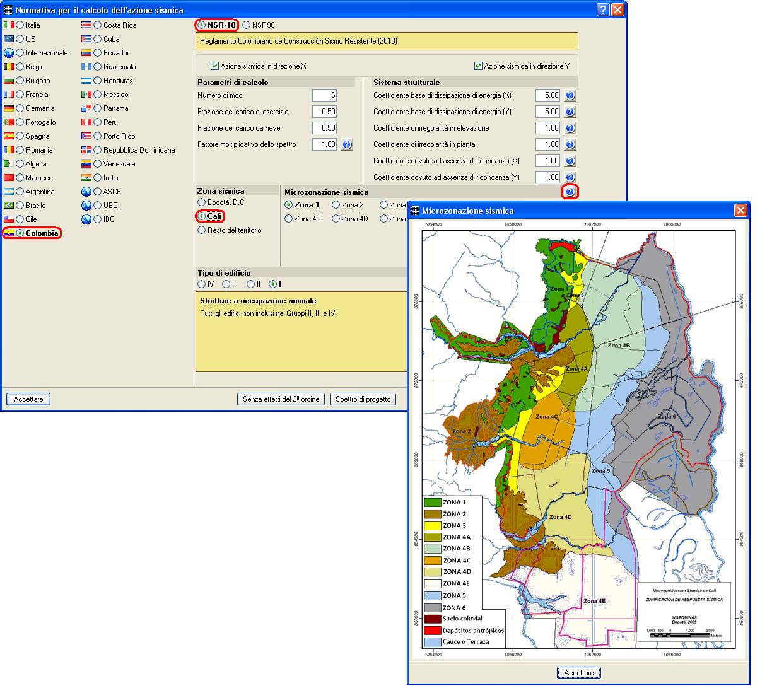Select Messico country option
The width and height of the screenshot is (784, 693).
[x=98, y=95]
